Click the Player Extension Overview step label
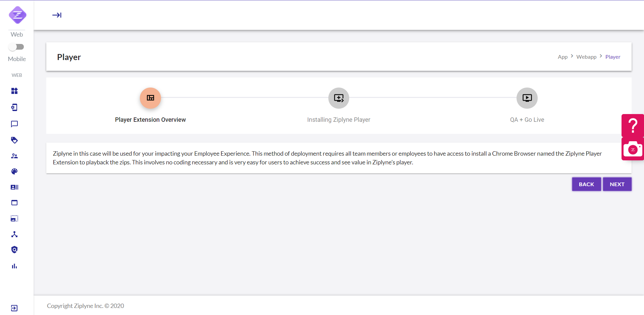Viewport: 644px width, 315px height. [150, 120]
